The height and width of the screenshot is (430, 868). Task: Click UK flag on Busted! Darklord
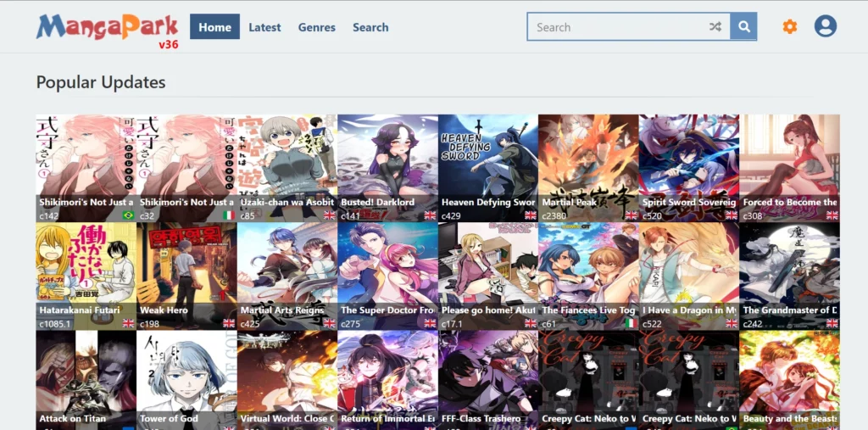click(430, 215)
